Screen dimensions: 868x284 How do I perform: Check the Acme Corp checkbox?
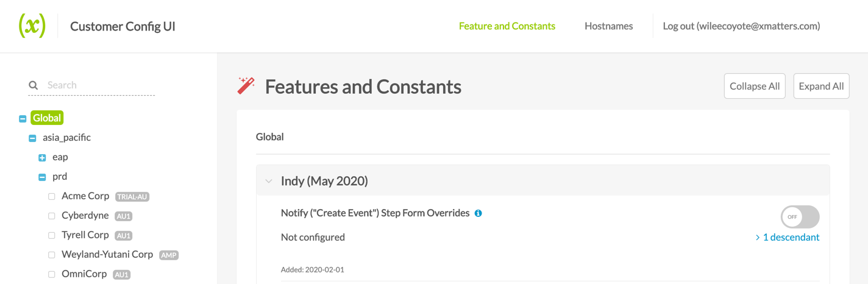[x=52, y=197]
